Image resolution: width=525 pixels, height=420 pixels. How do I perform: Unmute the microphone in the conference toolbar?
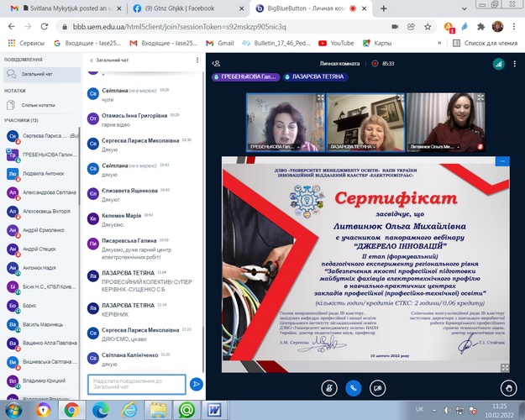[x=328, y=388]
